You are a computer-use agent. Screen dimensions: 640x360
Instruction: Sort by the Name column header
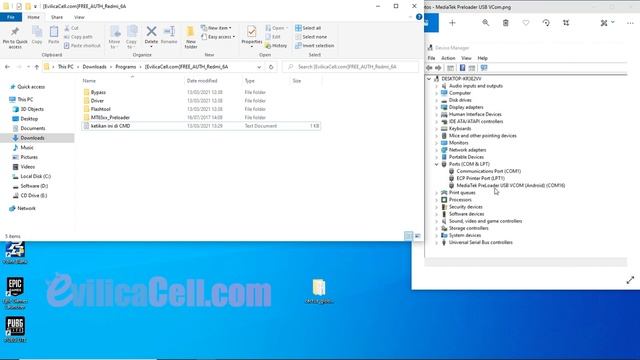pos(89,81)
